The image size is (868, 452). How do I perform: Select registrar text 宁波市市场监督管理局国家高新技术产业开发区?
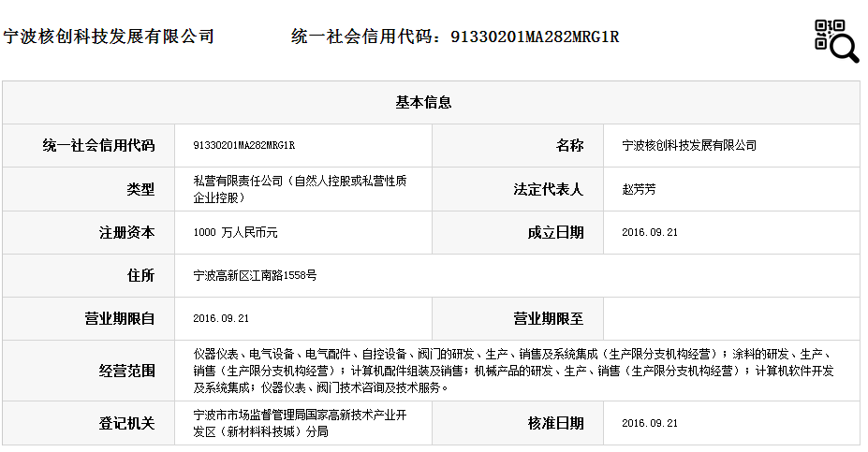click(300, 423)
